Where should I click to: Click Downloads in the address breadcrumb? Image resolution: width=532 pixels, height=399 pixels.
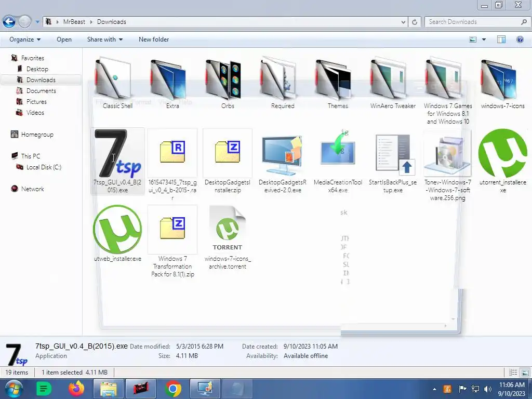click(x=111, y=22)
